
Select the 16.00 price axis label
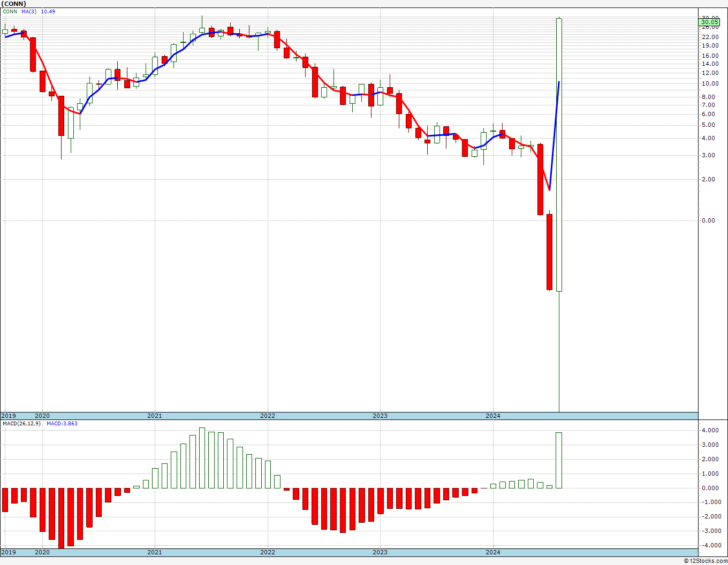coord(710,56)
